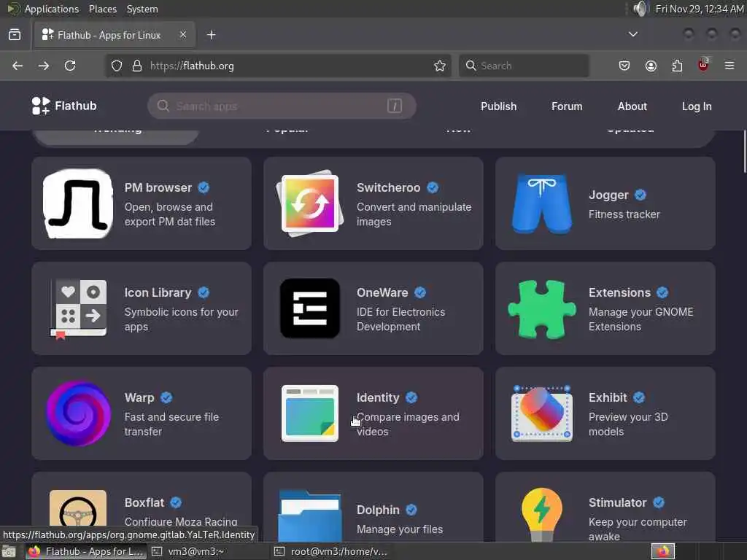Open the Exhibit app icon
Viewport: 747px width, 560px height.
tap(542, 413)
